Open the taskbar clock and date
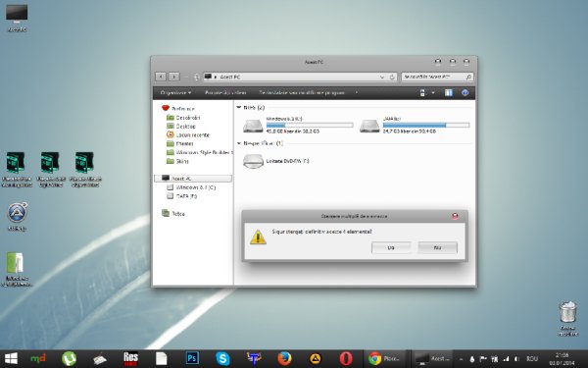This screenshot has height=368, width=588. (x=562, y=359)
